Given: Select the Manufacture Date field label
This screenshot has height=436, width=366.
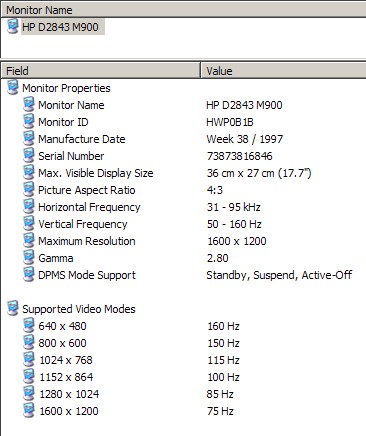Looking at the screenshot, I should pyautogui.click(x=82, y=139).
